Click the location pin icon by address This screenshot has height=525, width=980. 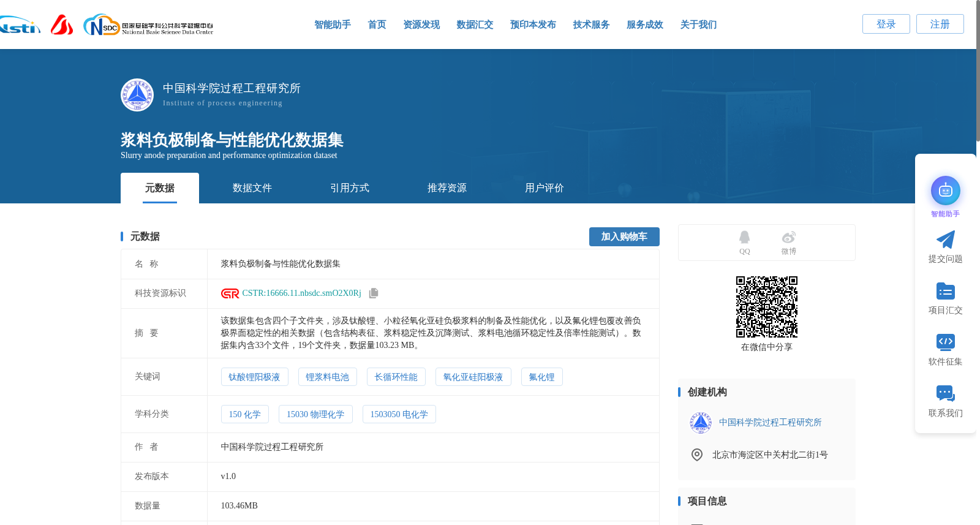click(x=697, y=455)
